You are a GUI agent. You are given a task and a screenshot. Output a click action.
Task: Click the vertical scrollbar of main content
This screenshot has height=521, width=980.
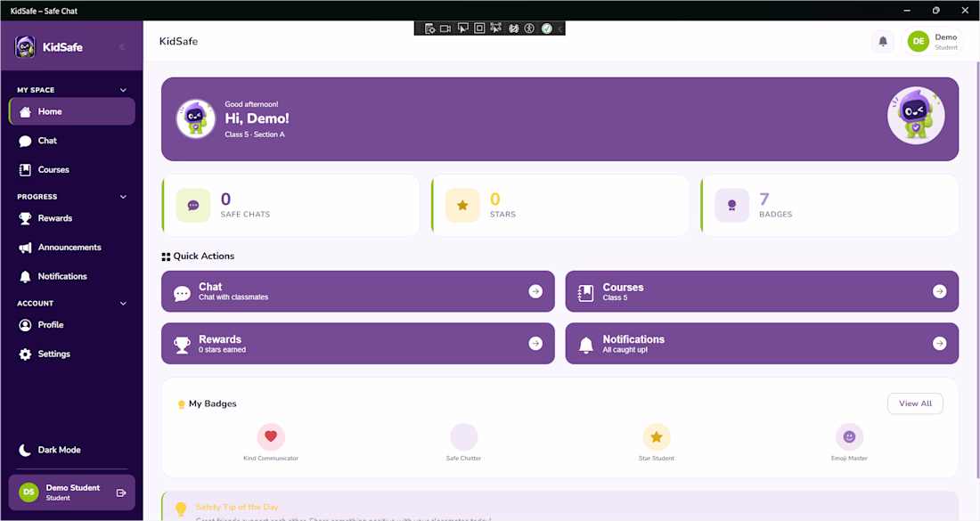[976, 269]
